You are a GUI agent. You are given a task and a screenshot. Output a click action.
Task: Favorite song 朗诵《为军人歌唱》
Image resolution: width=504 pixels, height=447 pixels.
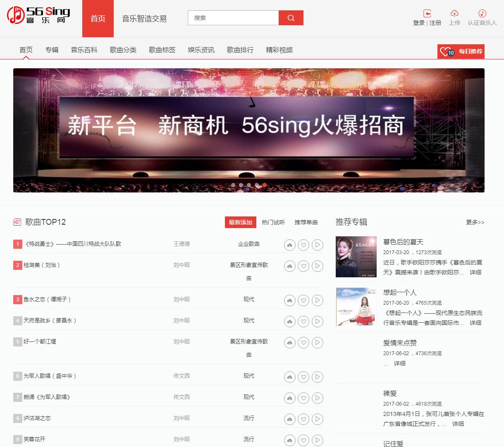(303, 398)
